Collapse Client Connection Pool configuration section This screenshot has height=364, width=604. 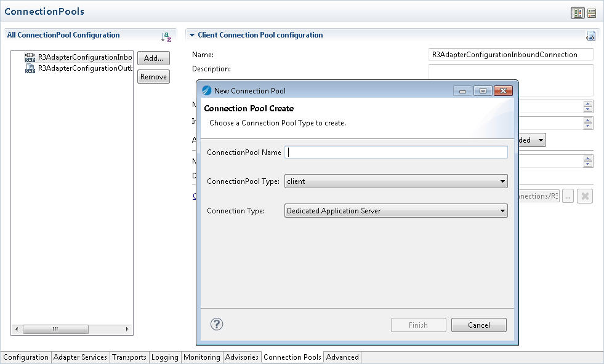click(x=192, y=36)
